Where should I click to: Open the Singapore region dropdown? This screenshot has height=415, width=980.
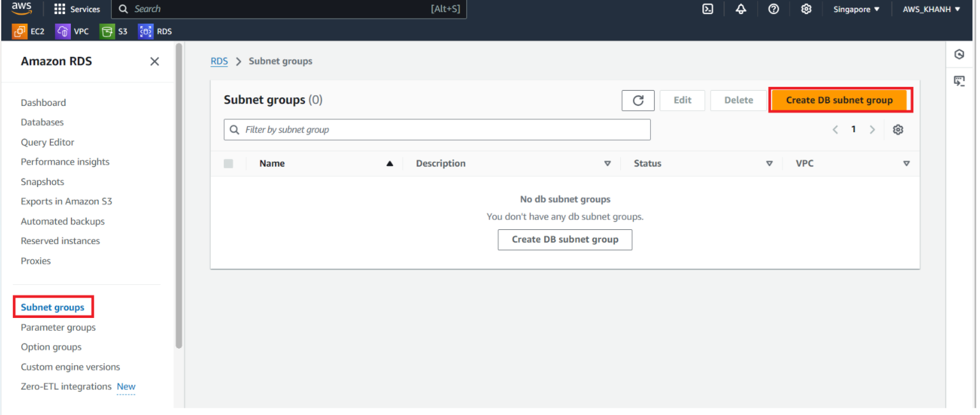(856, 9)
